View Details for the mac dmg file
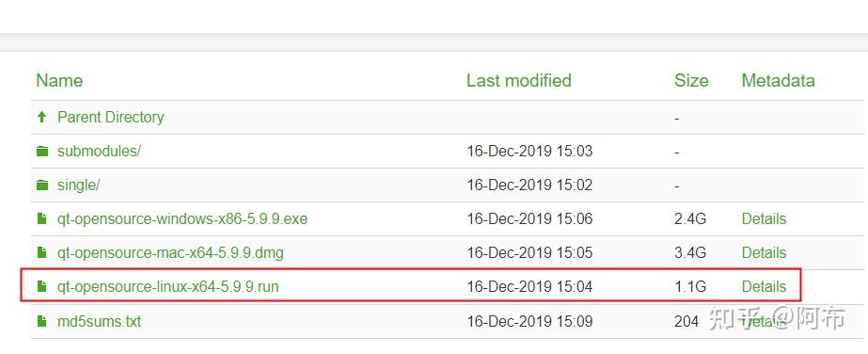This screenshot has height=354, width=868. (764, 252)
